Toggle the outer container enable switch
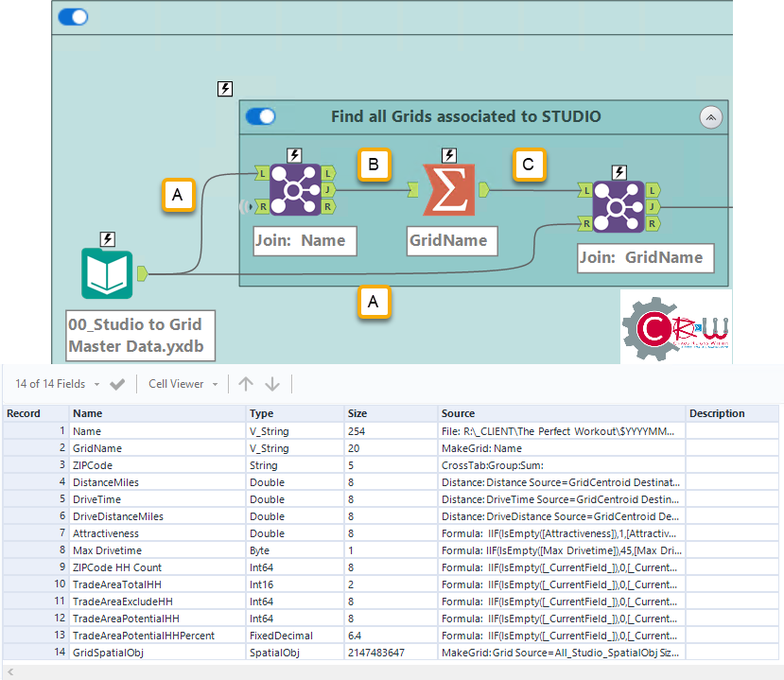This screenshot has height=680, width=784. 73,17
